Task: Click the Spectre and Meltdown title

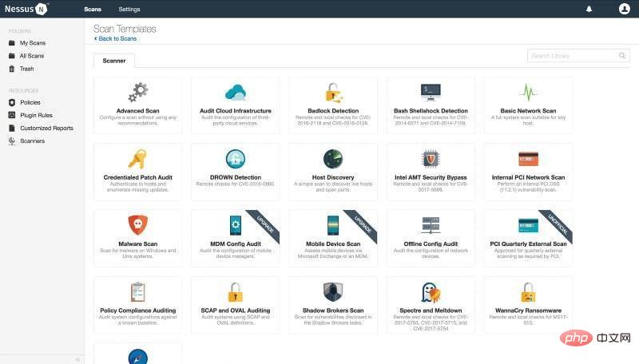Action: pos(431,311)
